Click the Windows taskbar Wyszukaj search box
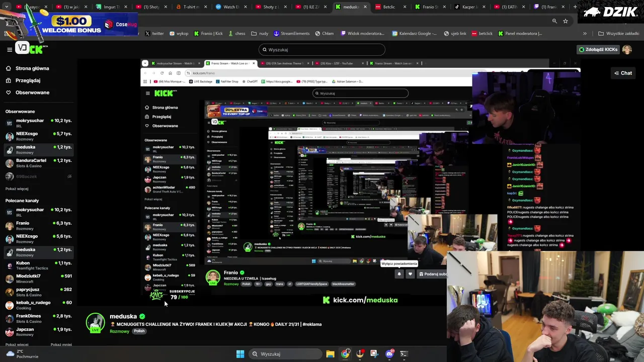The height and width of the screenshot is (362, 644). [x=285, y=354]
